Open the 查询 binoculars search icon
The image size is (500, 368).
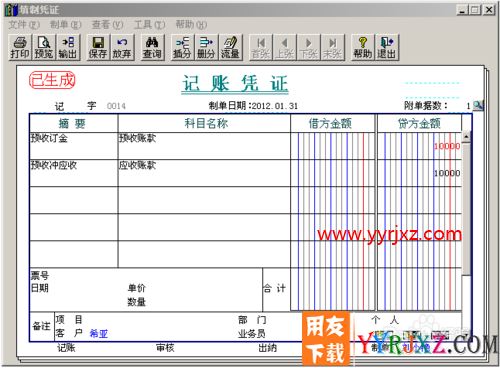pos(152,47)
